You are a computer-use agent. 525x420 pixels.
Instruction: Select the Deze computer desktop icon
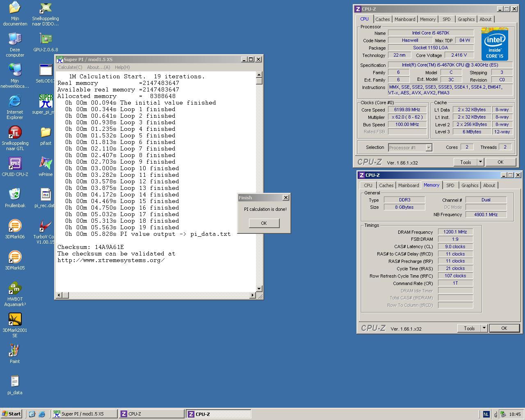tap(15, 45)
